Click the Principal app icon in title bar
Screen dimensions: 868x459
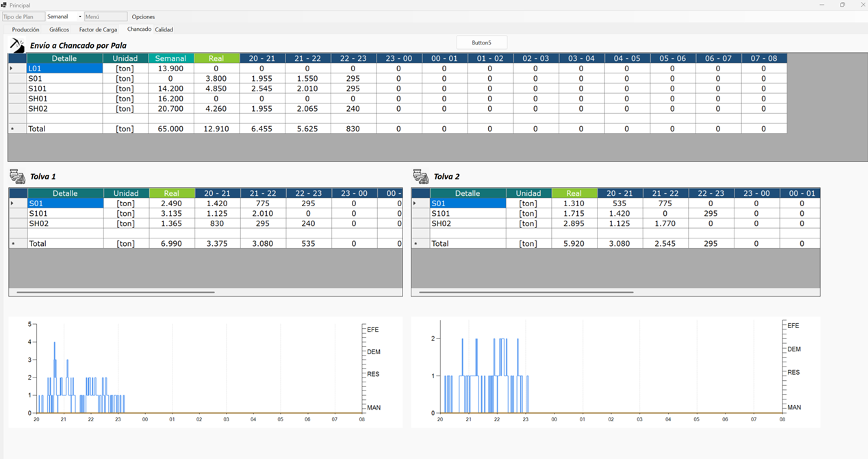4,5
